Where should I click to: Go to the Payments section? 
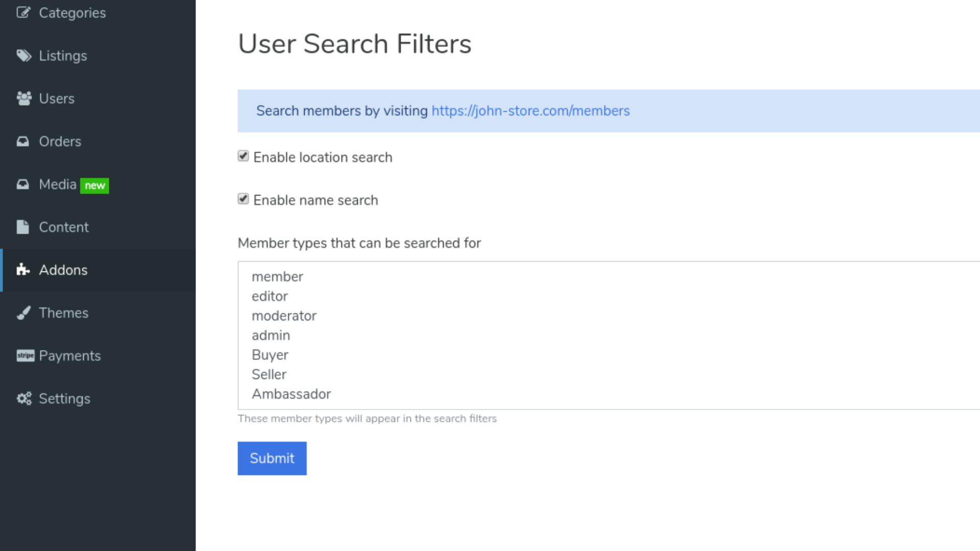[69, 356]
